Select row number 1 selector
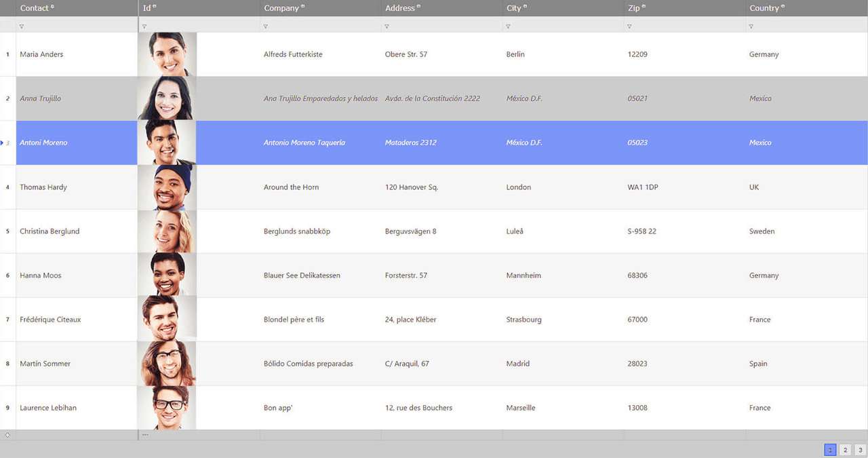 coord(8,54)
